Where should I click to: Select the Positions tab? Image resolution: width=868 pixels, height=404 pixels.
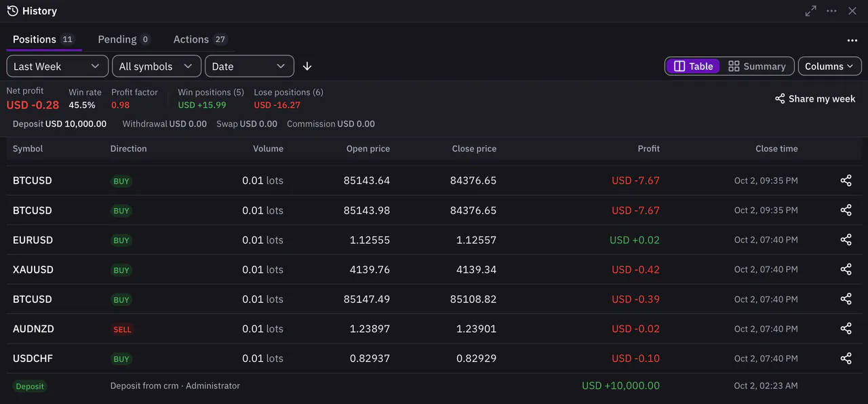click(43, 39)
